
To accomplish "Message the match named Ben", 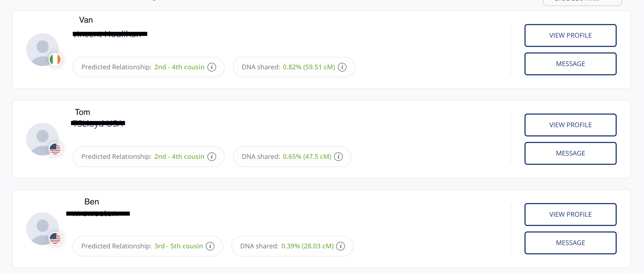I will [570, 243].
